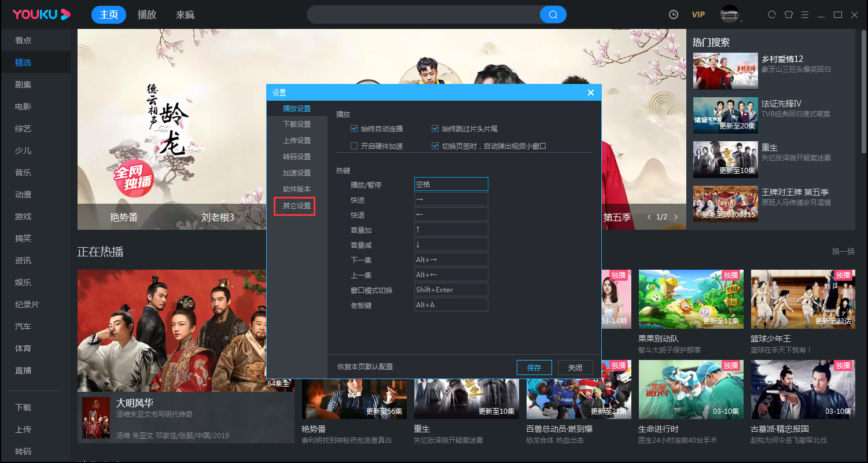Click the user avatar in the top bar
The height and width of the screenshot is (463, 868).
pos(728,14)
